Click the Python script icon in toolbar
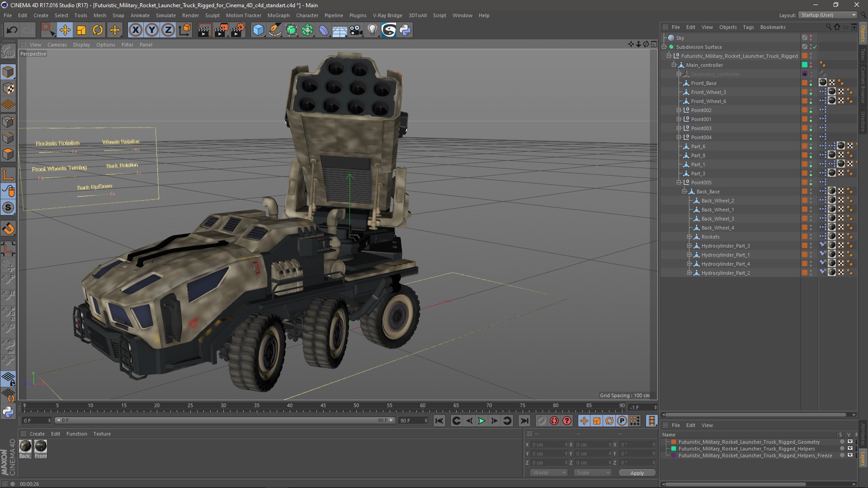The width and height of the screenshot is (868, 488). pyautogui.click(x=405, y=30)
